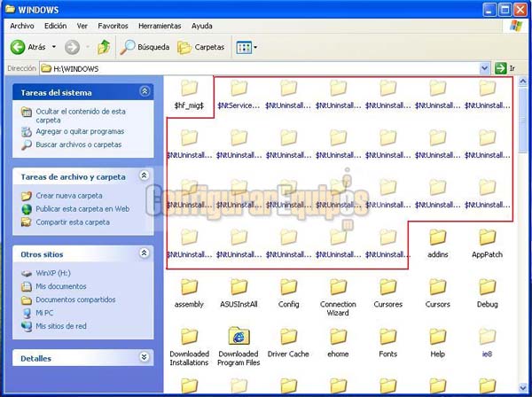
Task: Open Búsqueda search tool
Action: point(145,47)
